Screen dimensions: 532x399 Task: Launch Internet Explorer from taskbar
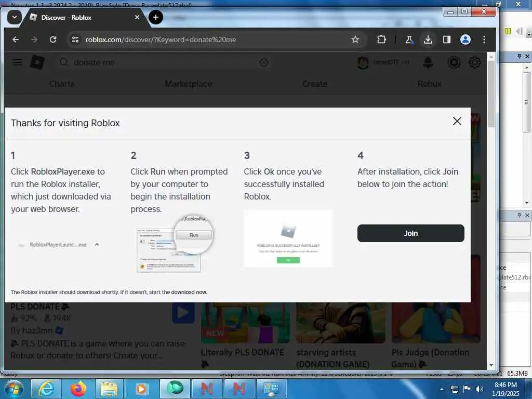46,389
